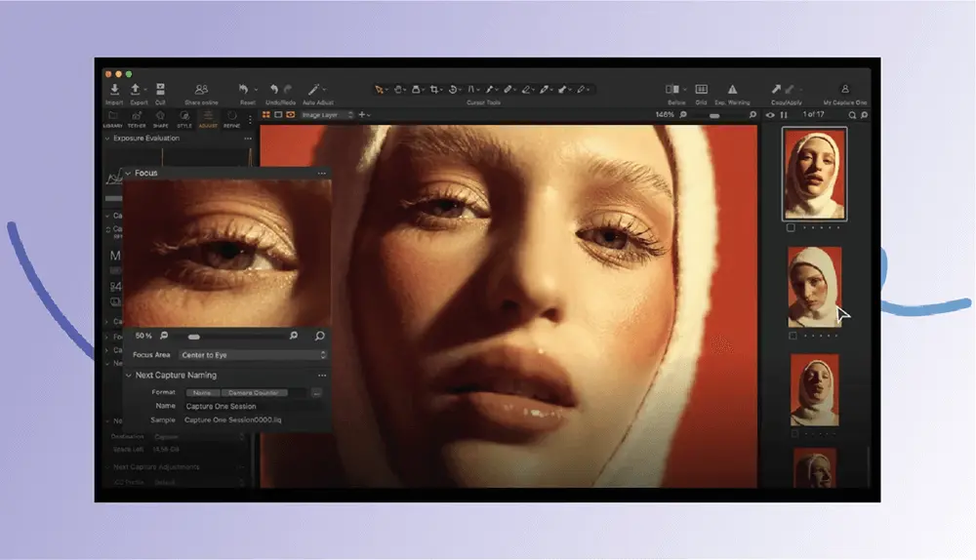Open the Next Capture Naming three-dot menu

(322, 376)
